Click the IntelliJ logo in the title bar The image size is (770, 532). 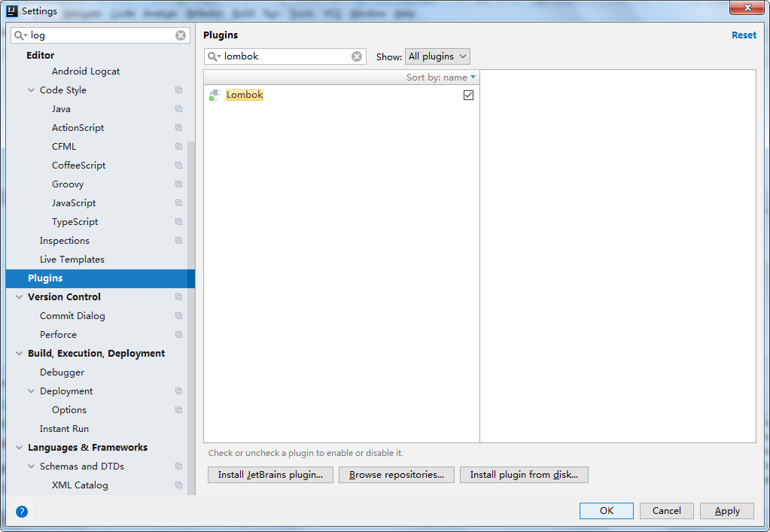click(12, 11)
